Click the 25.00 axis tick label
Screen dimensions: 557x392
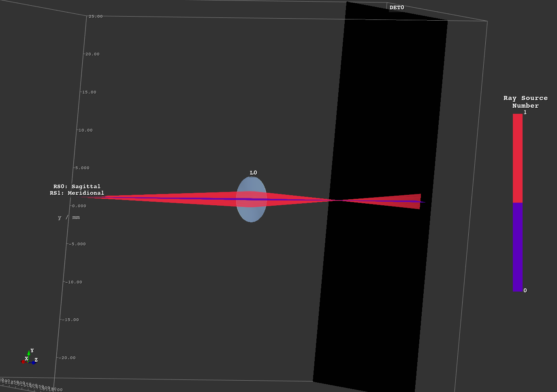[96, 17]
